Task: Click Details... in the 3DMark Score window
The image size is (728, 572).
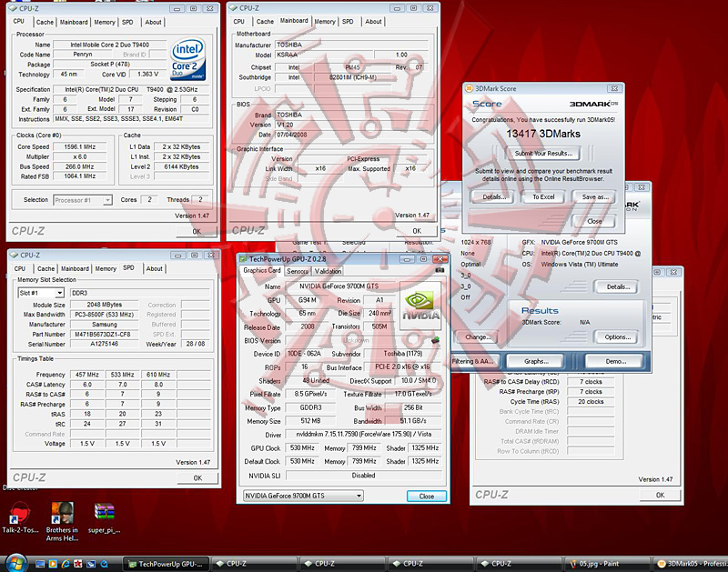Action: point(494,196)
